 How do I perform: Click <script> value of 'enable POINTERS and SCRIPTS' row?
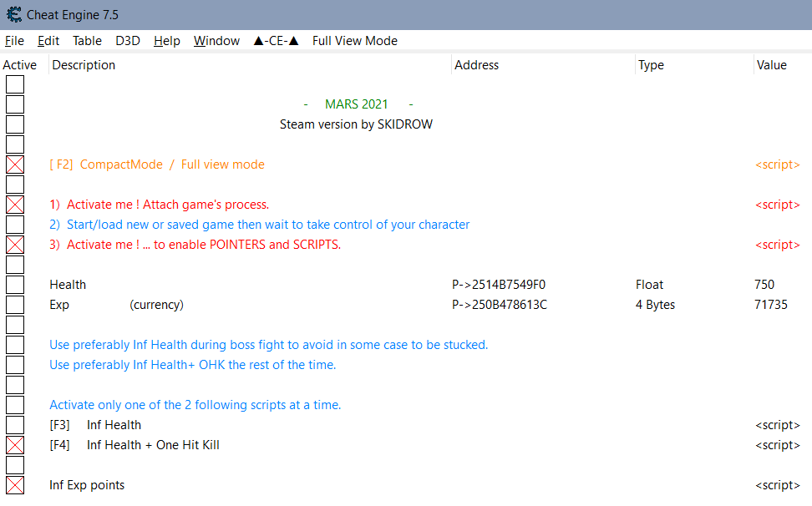(777, 245)
